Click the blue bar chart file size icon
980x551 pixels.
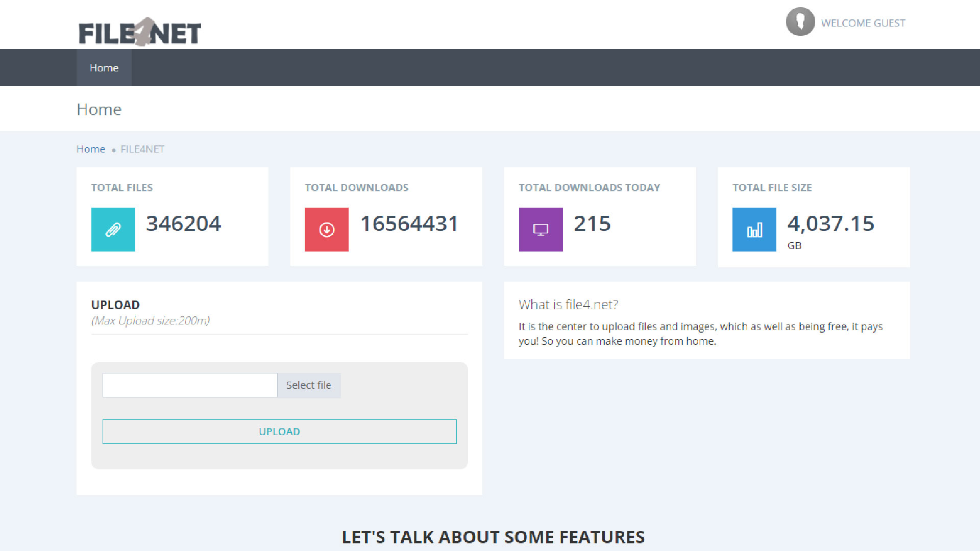[754, 230]
